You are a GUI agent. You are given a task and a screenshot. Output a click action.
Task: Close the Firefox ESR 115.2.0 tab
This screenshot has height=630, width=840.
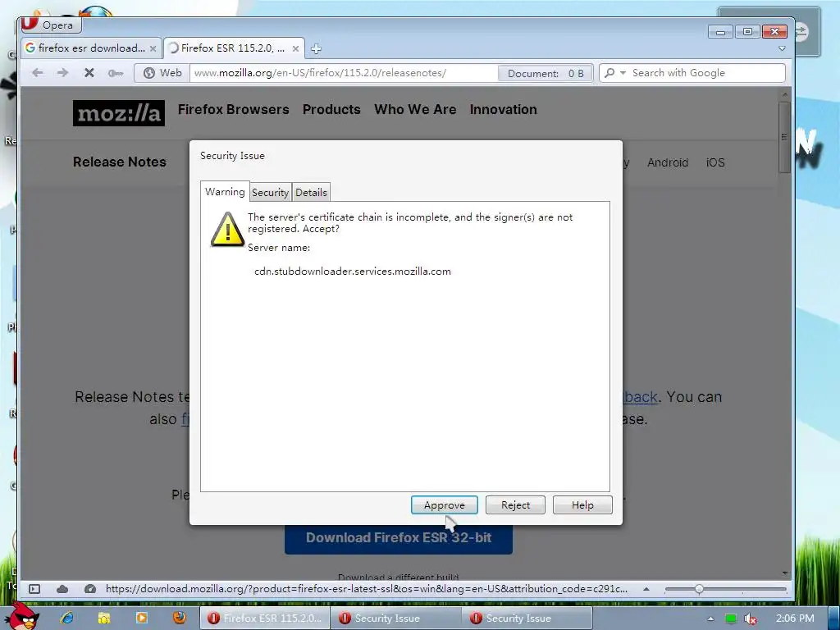295,48
